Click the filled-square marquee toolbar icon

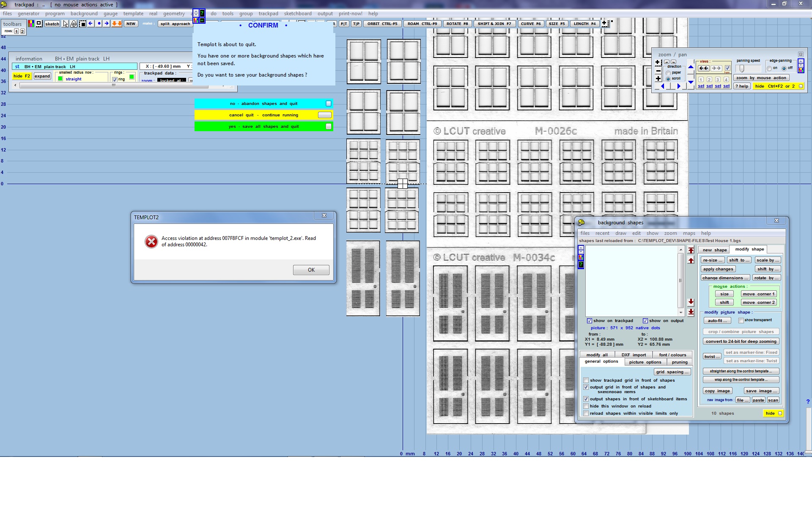tap(82, 24)
